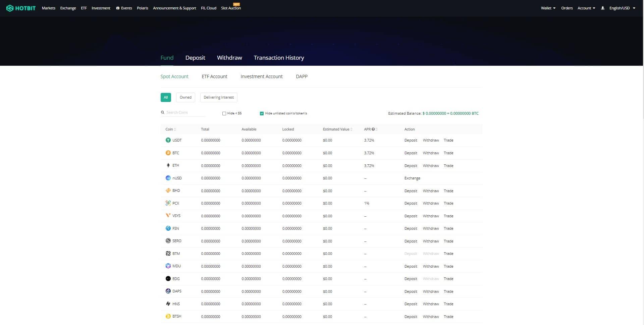Click Deposit for USDT
The image size is (644, 325).
411,140
